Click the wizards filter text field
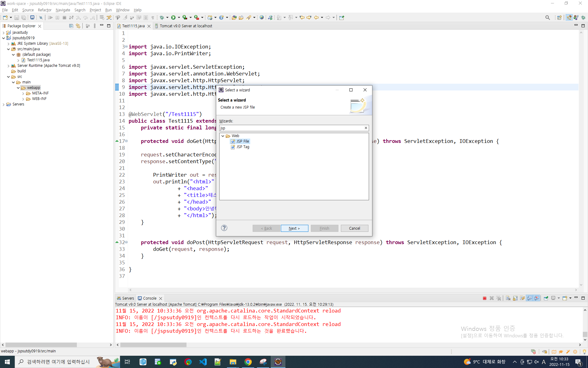The width and height of the screenshot is (588, 368). click(291, 128)
